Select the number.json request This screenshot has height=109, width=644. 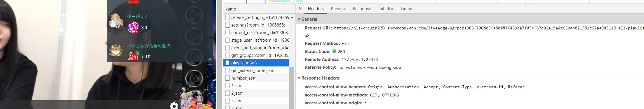(x=256, y=78)
